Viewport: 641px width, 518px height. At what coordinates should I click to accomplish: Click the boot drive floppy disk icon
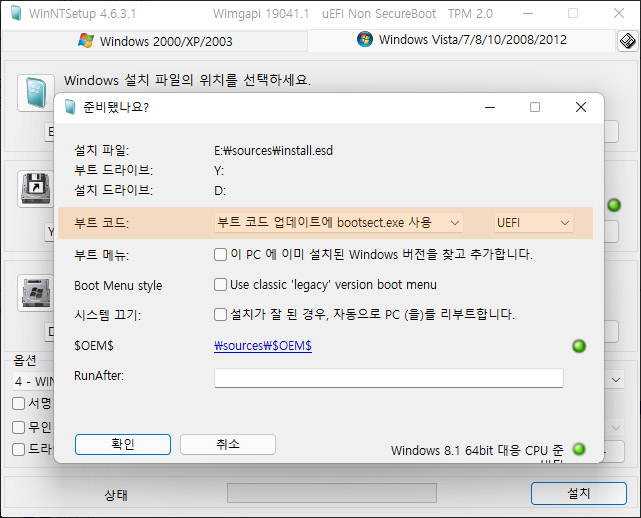click(x=36, y=189)
